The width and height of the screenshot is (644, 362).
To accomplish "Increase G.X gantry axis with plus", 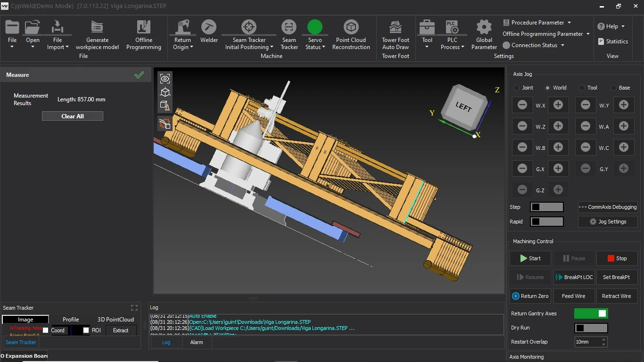I will 558,169.
